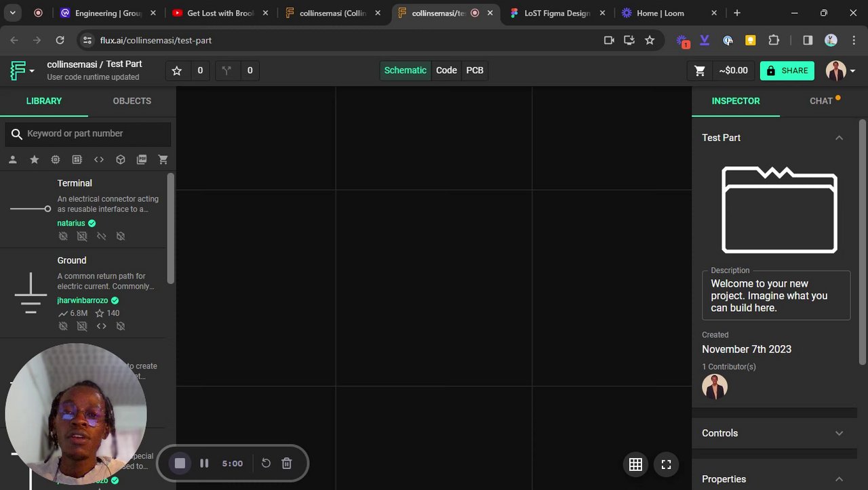Switch to the Schematic view
The height and width of the screenshot is (490, 868).
pyautogui.click(x=405, y=70)
